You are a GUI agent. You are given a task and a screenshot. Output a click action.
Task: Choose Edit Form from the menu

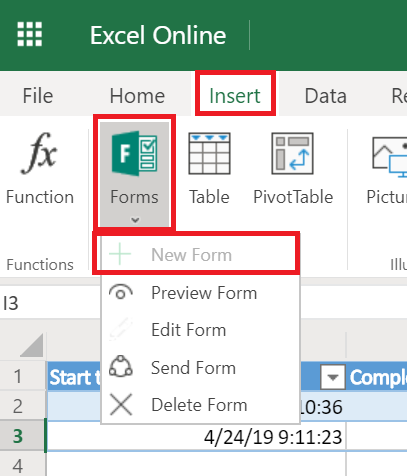[x=201, y=330]
